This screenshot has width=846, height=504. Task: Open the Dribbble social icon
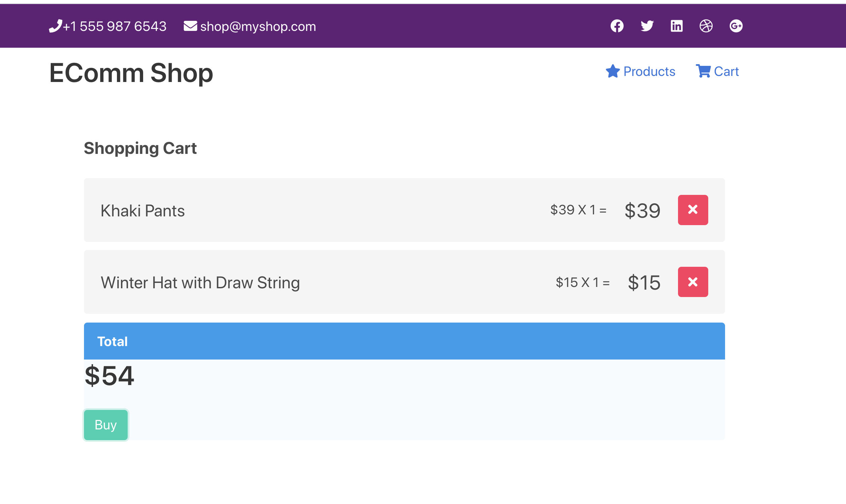706,26
